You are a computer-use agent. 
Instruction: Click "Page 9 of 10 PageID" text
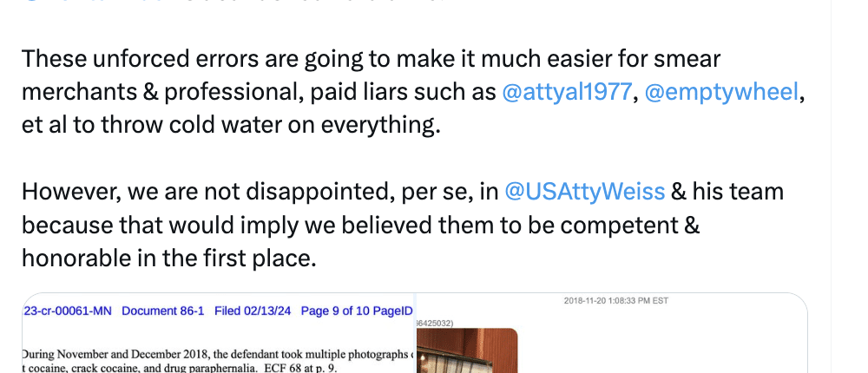tap(357, 311)
